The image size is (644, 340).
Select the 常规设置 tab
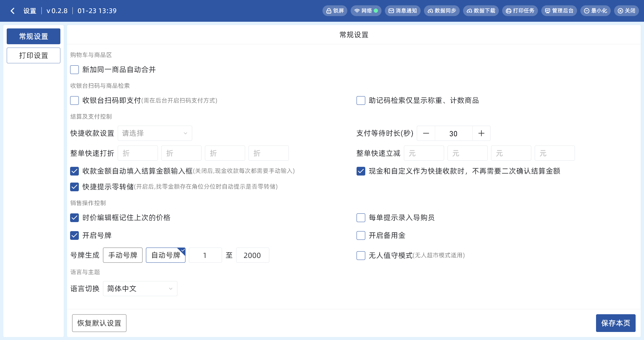pos(34,36)
